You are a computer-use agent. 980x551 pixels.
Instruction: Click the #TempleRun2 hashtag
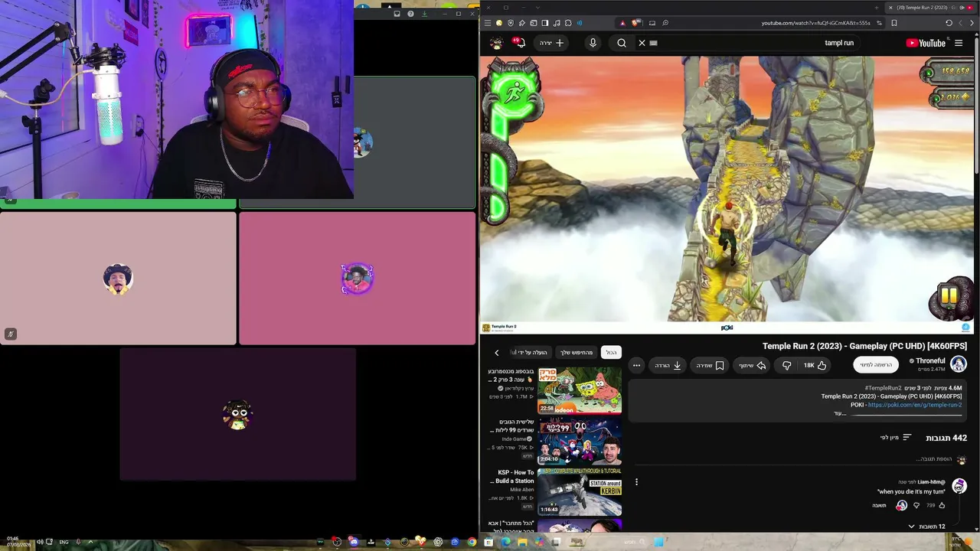882,388
